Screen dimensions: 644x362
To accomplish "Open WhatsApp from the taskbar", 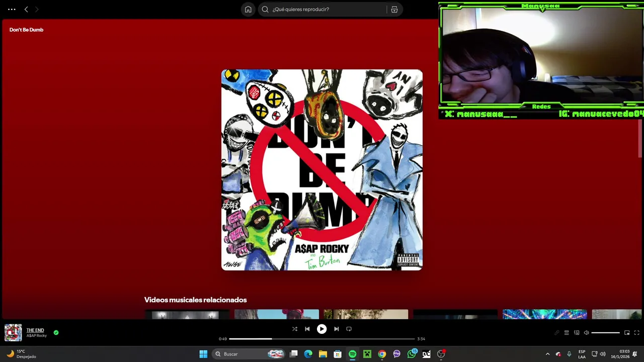I will click(412, 354).
